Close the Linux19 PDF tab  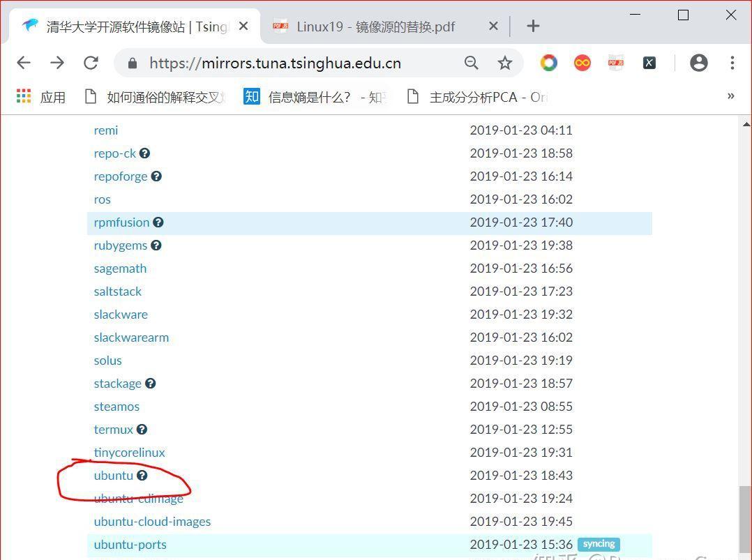[493, 27]
